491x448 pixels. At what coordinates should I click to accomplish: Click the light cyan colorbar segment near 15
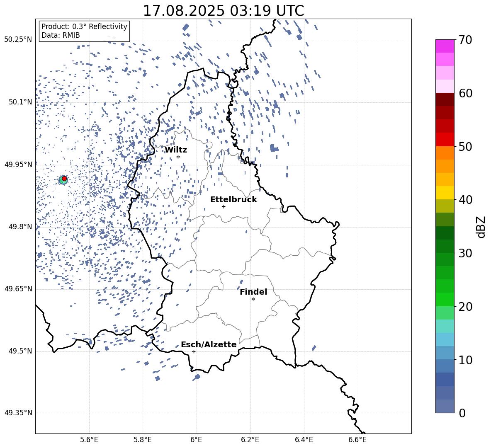pyautogui.click(x=445, y=326)
